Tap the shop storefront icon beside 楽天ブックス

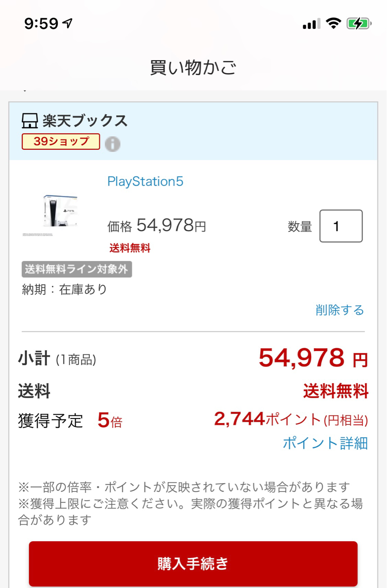(30, 121)
